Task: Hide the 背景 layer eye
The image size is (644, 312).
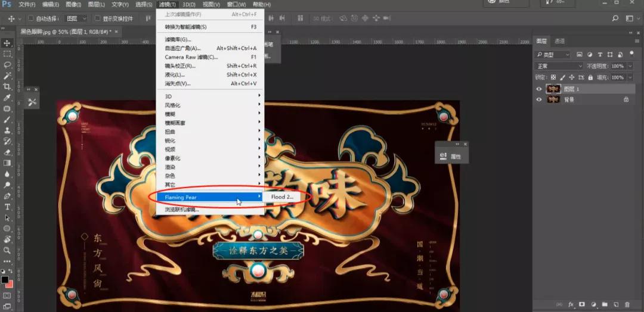Action: tap(539, 99)
